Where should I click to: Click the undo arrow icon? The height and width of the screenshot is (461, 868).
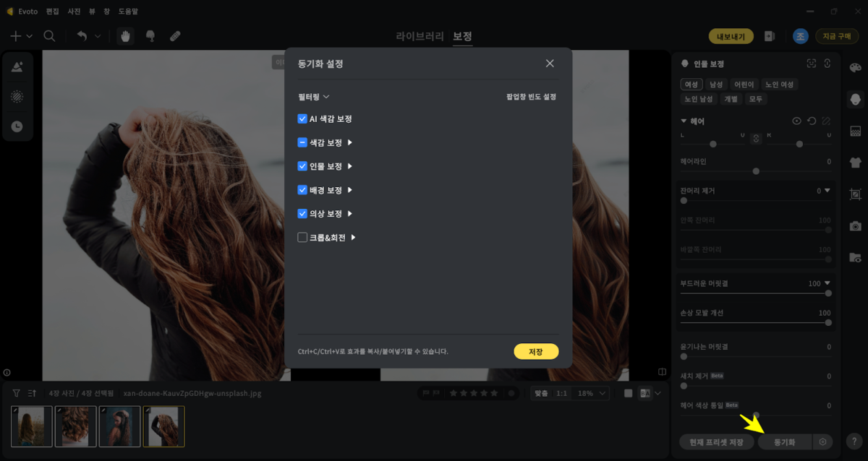(x=82, y=36)
